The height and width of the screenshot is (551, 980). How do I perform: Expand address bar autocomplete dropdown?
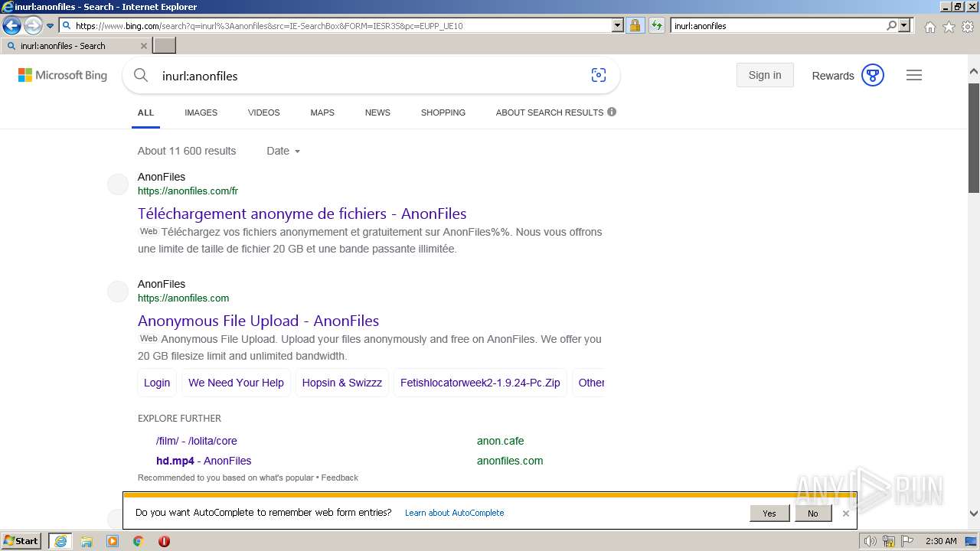(618, 25)
